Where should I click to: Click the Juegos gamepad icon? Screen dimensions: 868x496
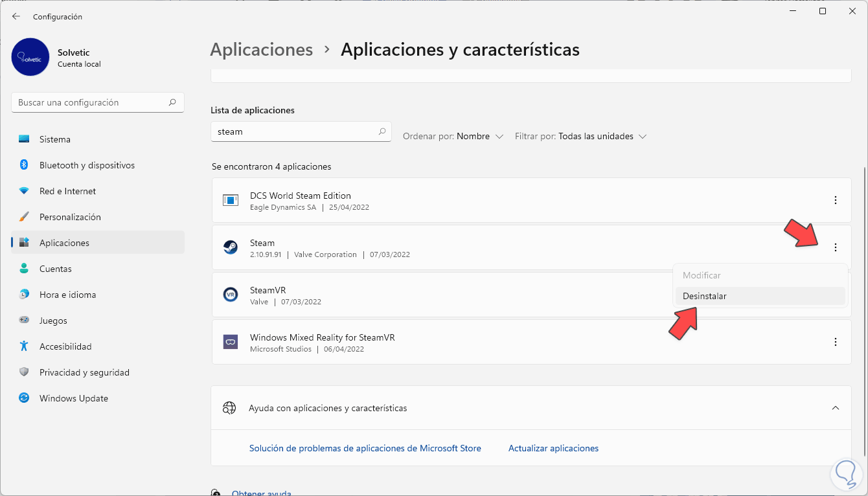pyautogui.click(x=24, y=321)
